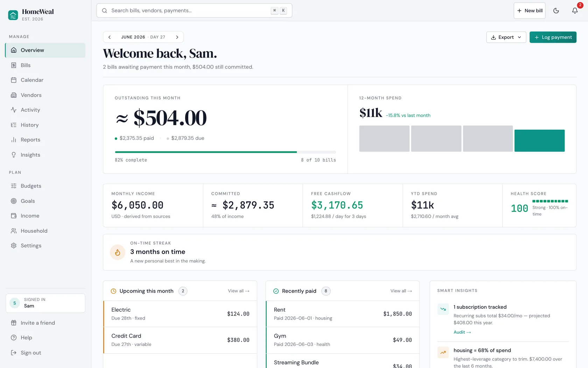The width and height of the screenshot is (588, 368).
Task: Click the Insights lightbulb icon
Action: point(14,155)
